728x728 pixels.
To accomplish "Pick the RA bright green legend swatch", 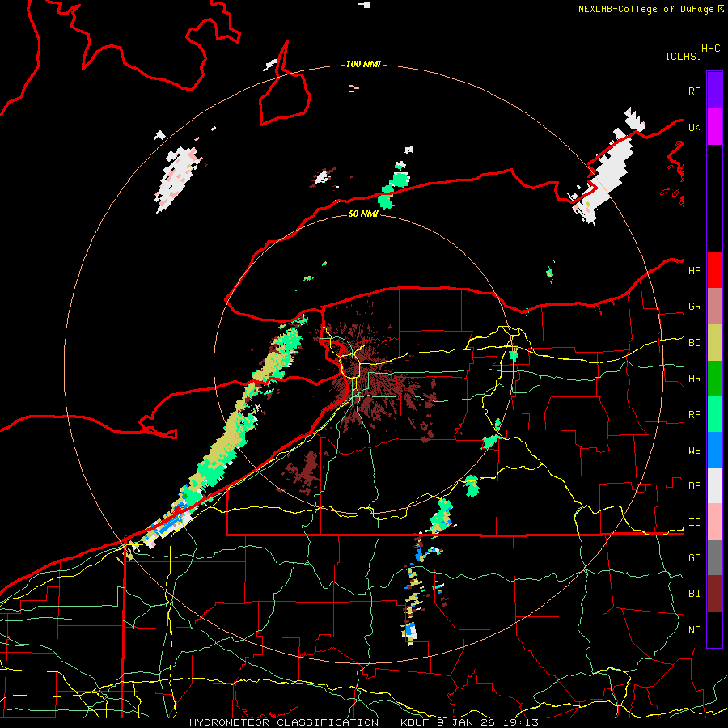I will (x=714, y=414).
